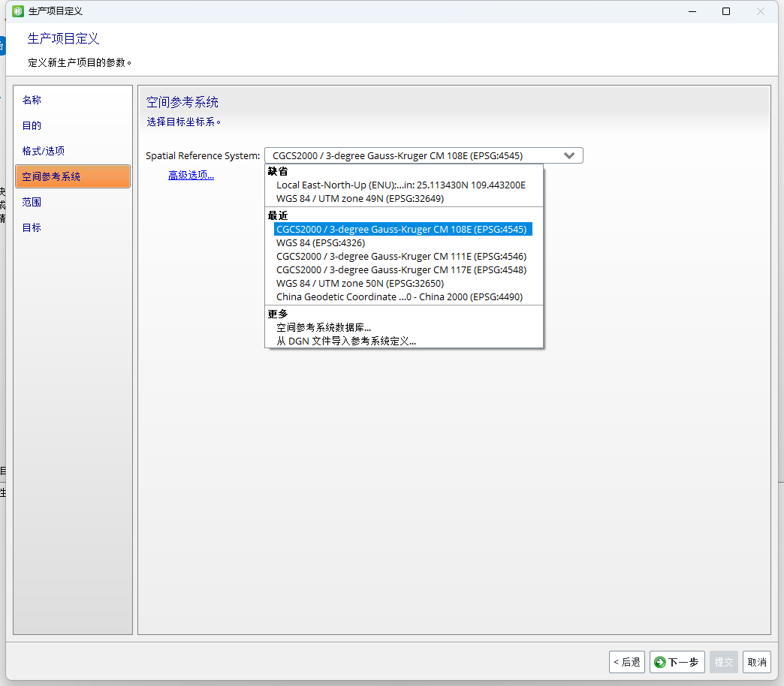Select WGS 84 (EPSG:4326) from list
Screen dimensions: 784x686
click(x=321, y=243)
